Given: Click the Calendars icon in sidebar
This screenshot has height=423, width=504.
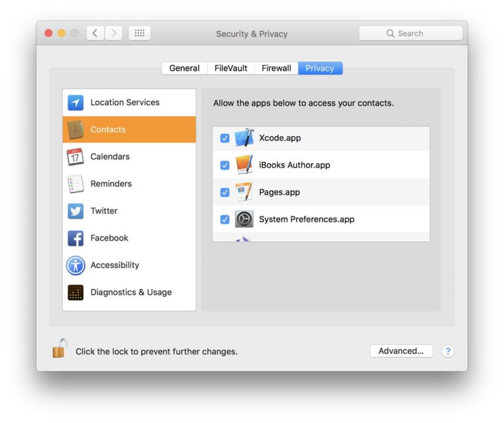Looking at the screenshot, I should coord(75,157).
